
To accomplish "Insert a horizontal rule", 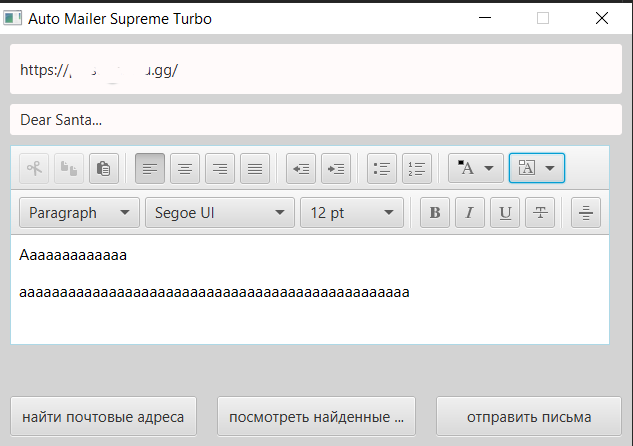I will pyautogui.click(x=586, y=213).
